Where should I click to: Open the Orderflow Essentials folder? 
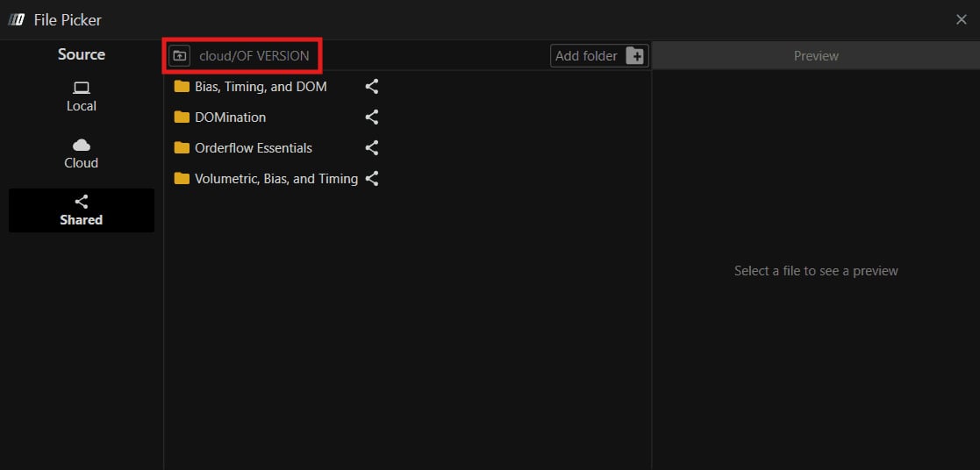pos(243,147)
